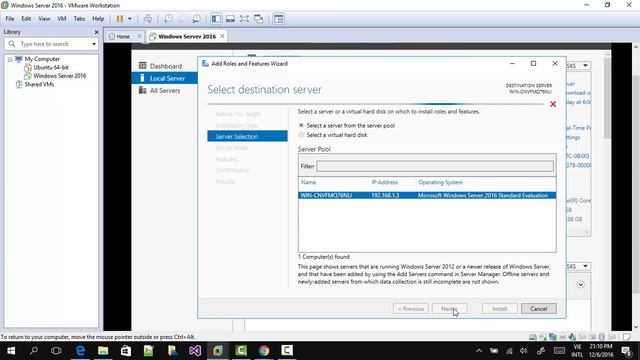Screen dimensions: 640x360
Task: Sort server pool by IP Address column
Action: pos(384,182)
